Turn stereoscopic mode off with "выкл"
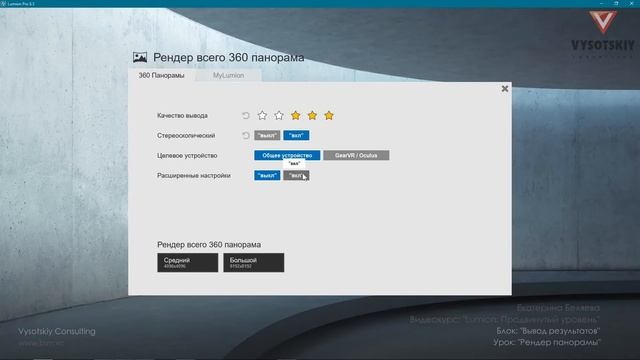640x360 pixels. [x=267, y=136]
